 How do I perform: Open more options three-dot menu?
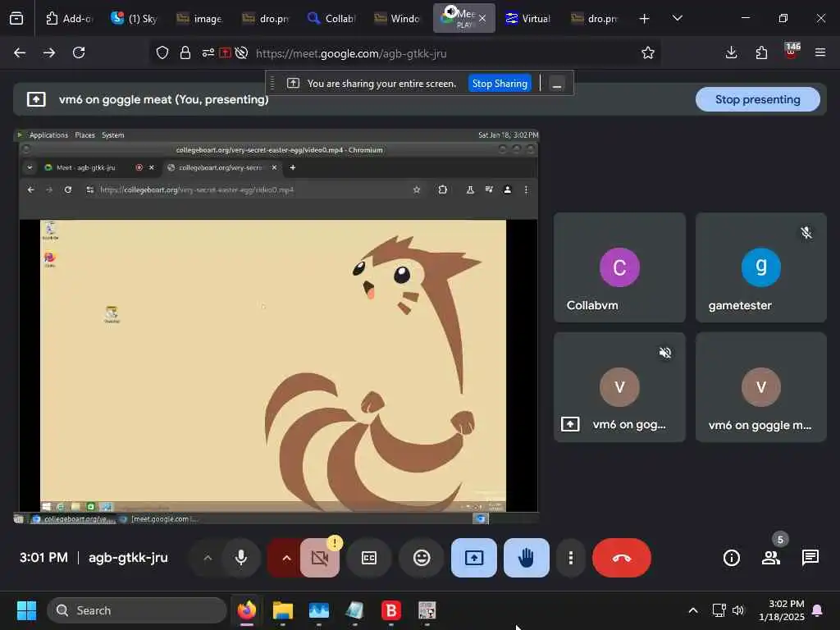pyautogui.click(x=571, y=558)
